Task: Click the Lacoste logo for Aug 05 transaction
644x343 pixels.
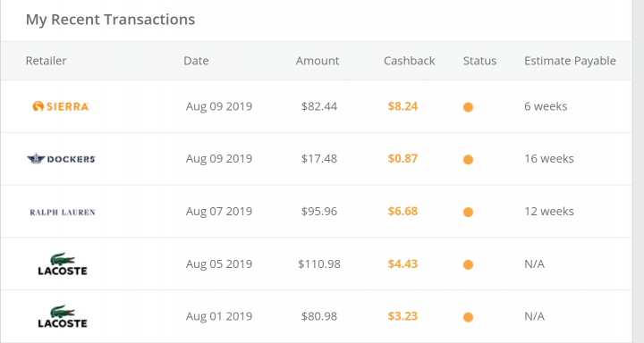Action: (63, 264)
